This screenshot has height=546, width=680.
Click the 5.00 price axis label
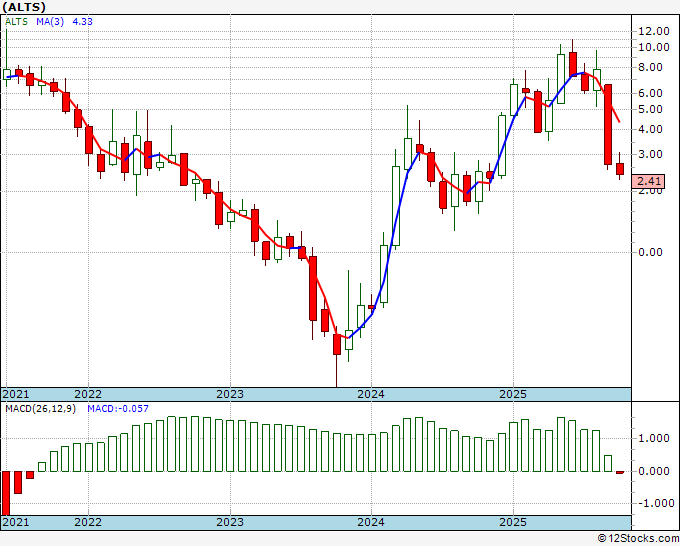coord(651,109)
